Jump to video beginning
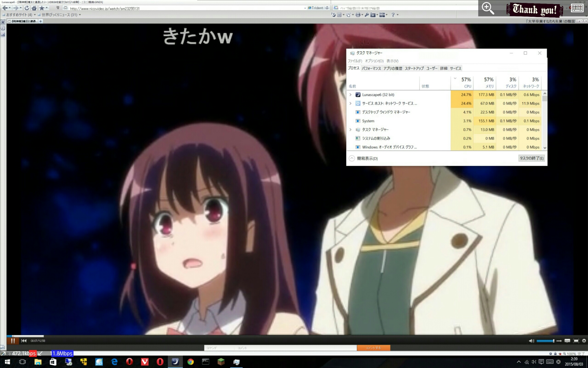 [24, 341]
